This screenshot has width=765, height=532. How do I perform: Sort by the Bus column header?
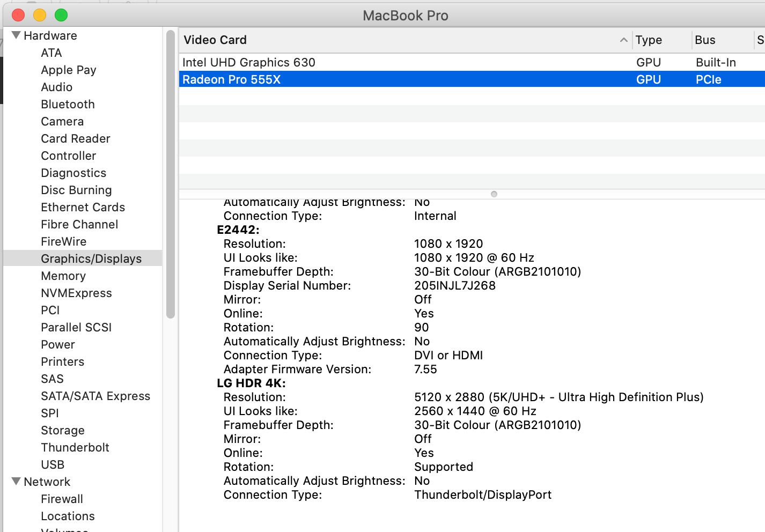pyautogui.click(x=705, y=40)
